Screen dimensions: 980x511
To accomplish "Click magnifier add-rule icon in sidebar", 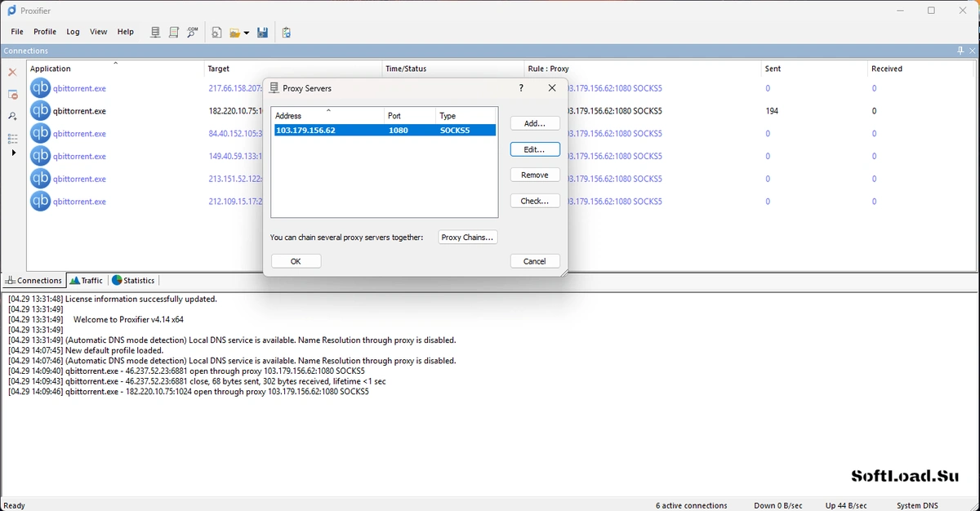I will 12,117.
